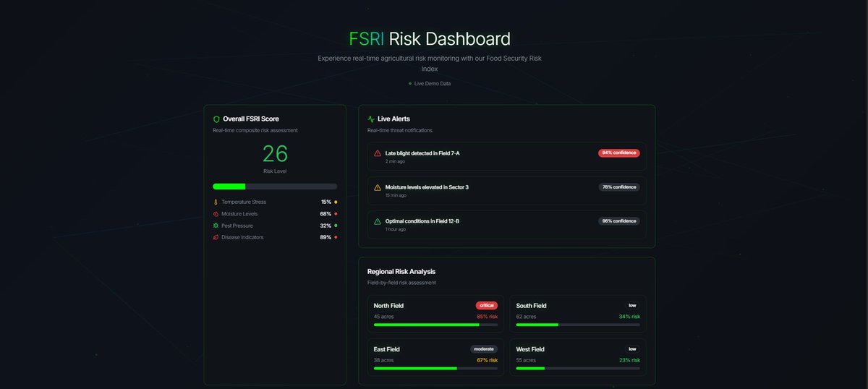Click the low badge on West Field

(x=633, y=349)
